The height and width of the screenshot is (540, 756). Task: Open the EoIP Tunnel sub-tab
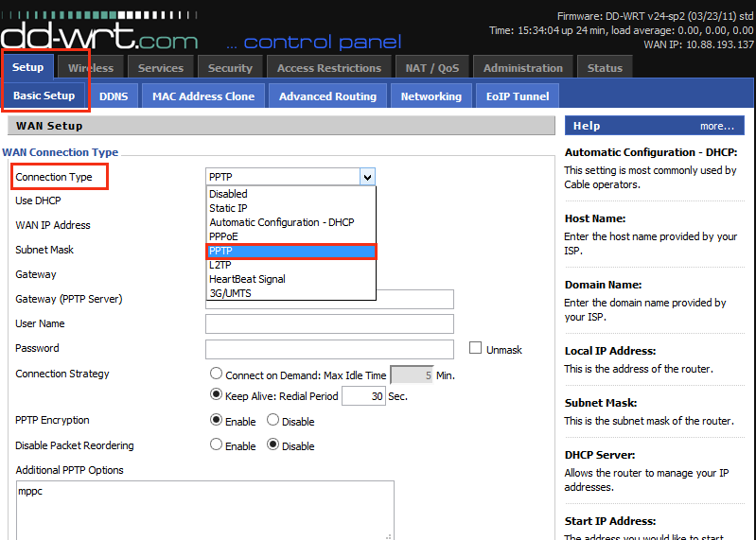pyautogui.click(x=517, y=96)
